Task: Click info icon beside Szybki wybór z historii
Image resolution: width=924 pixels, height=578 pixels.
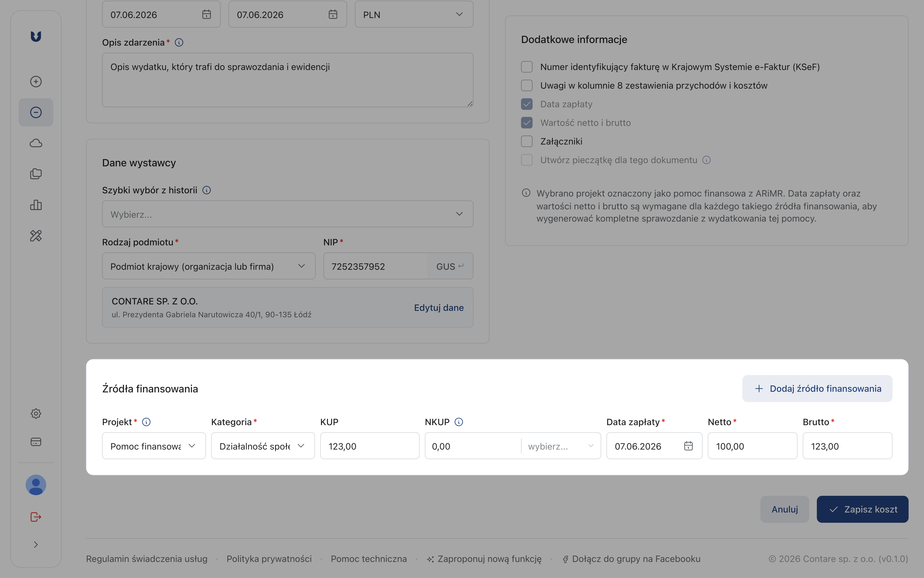Action: pos(207,190)
